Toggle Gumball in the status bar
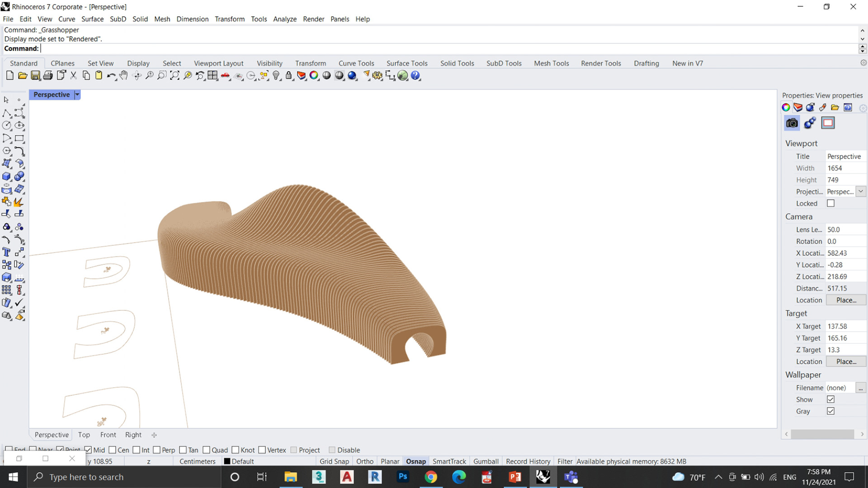 pyautogui.click(x=486, y=461)
